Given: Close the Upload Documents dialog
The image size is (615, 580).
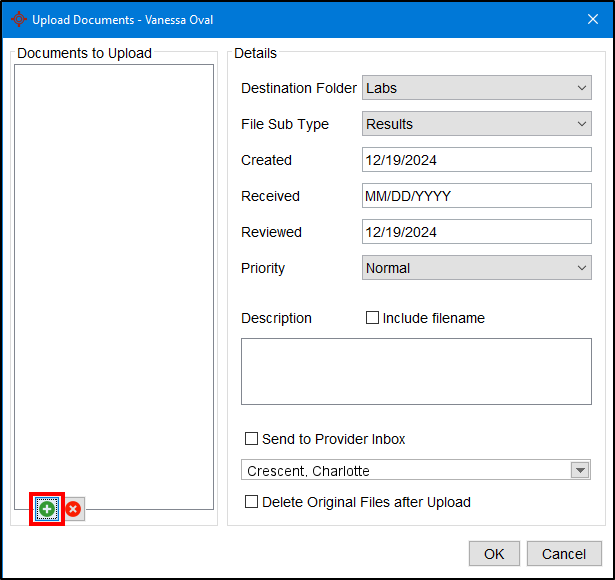Looking at the screenshot, I should (590, 19).
